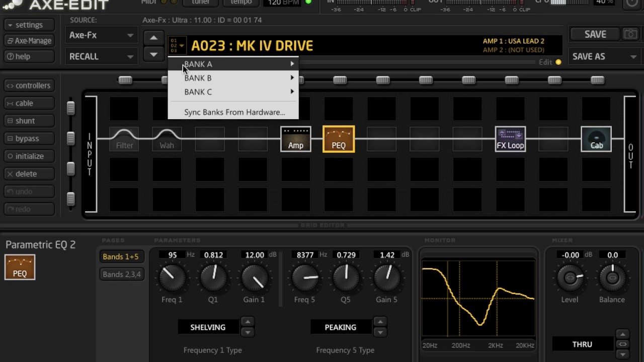Select the Filter block in grid

[x=124, y=139]
